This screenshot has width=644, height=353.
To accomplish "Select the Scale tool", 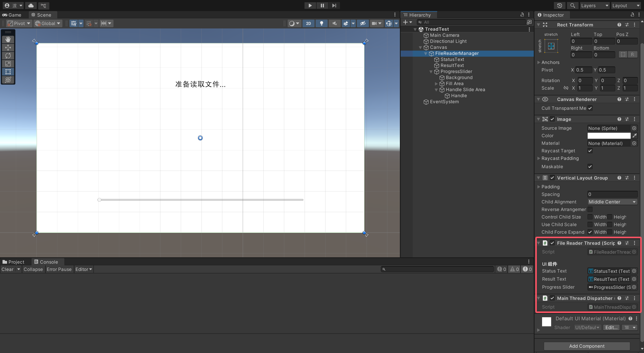I will point(8,64).
